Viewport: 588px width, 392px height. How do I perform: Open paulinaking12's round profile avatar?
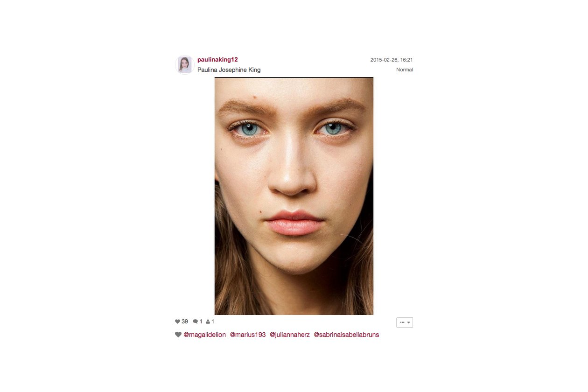(x=185, y=65)
